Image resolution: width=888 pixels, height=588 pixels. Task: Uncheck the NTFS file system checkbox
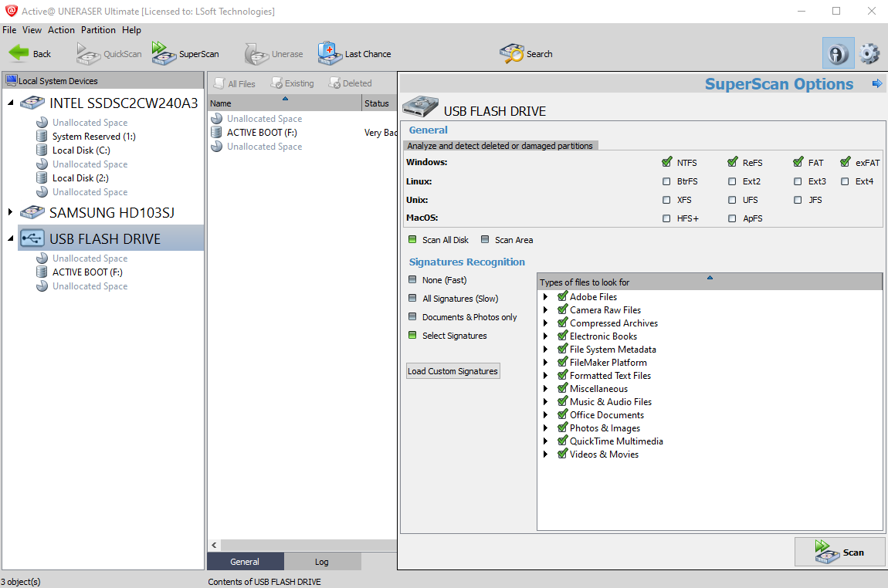[x=667, y=162]
